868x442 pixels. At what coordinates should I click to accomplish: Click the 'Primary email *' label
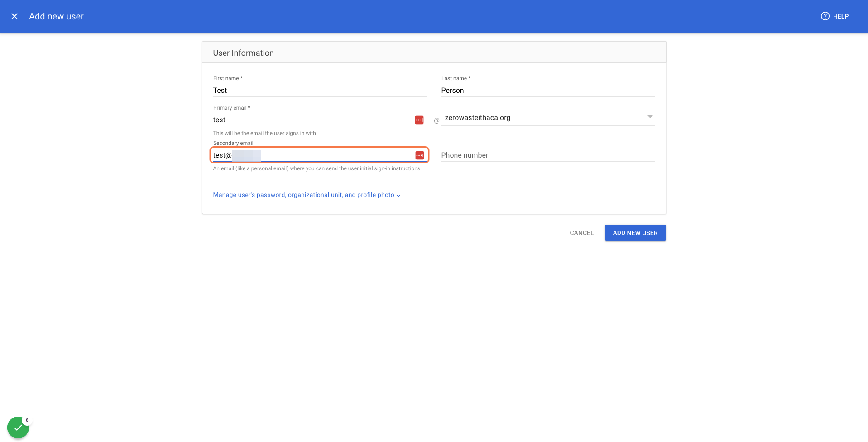pos(231,108)
